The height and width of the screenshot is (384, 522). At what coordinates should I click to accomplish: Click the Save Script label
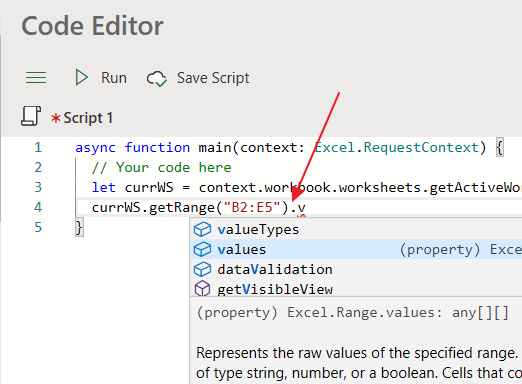213,78
